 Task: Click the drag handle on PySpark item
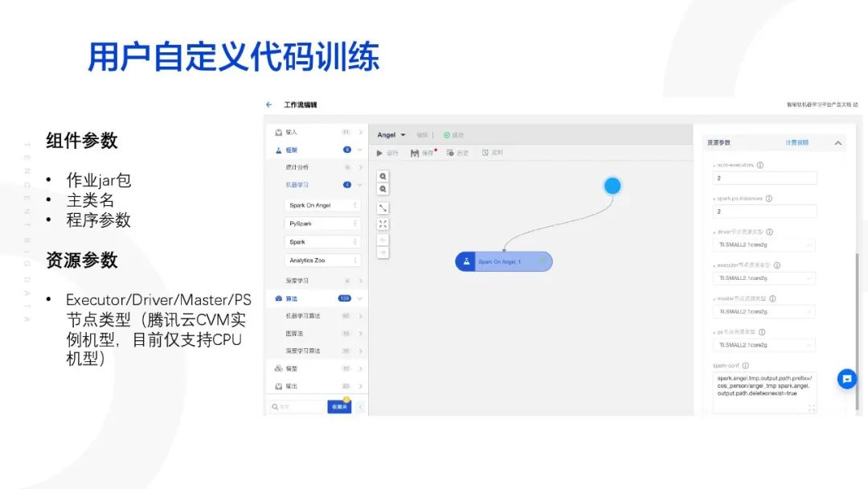[355, 224]
